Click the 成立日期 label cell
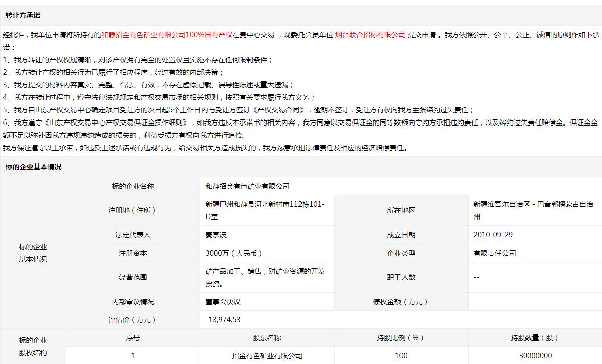Viewport: 602px width, 364px height. point(401,235)
